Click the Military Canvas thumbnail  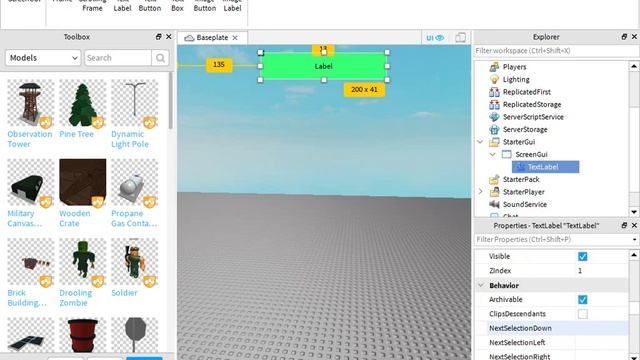pos(31,182)
